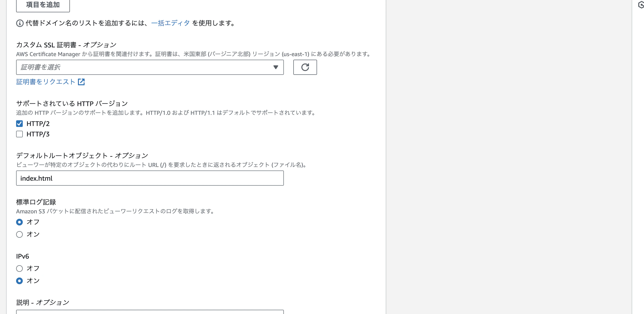Click the HTTP/2 label next to its checkbox
644x314 pixels.
(38, 123)
